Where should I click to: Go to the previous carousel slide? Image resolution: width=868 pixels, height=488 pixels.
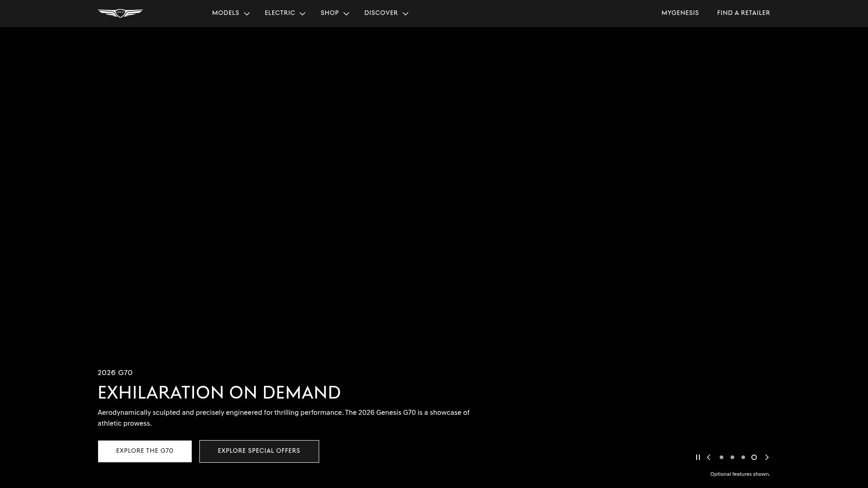709,457
